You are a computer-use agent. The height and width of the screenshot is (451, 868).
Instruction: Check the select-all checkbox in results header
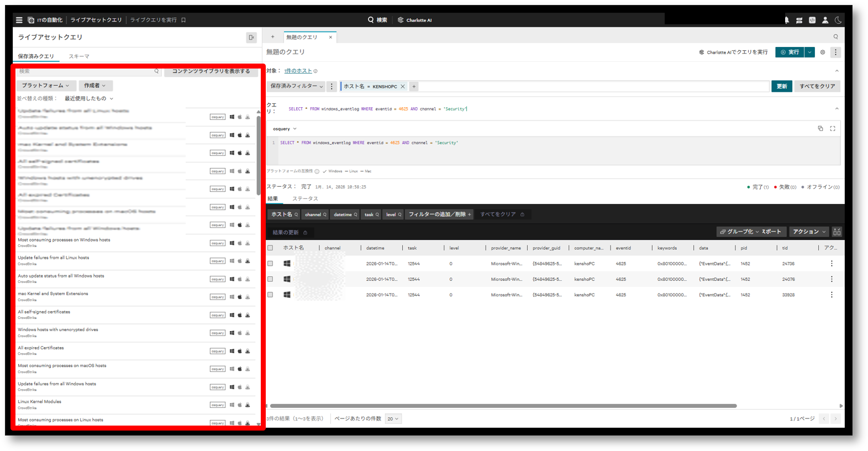(270, 248)
